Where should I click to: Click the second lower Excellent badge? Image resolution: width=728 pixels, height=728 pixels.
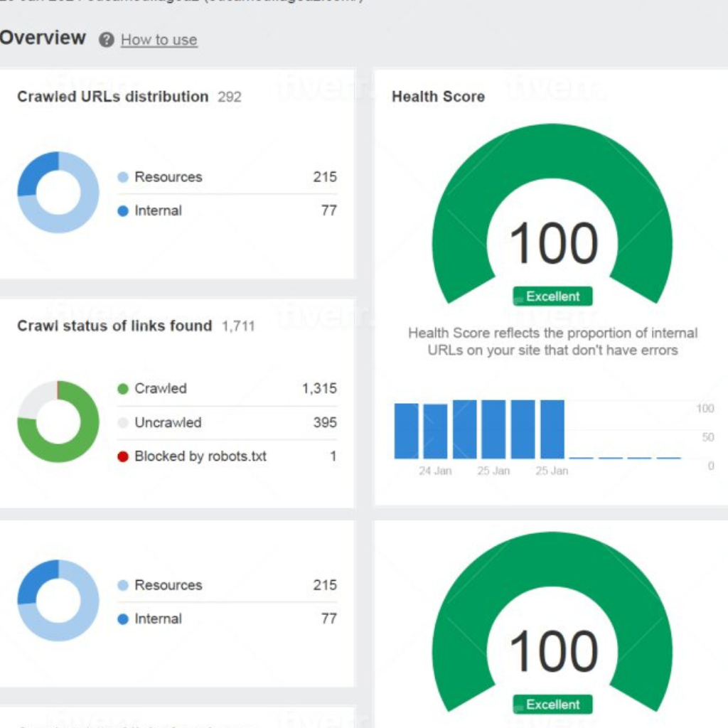click(x=552, y=705)
